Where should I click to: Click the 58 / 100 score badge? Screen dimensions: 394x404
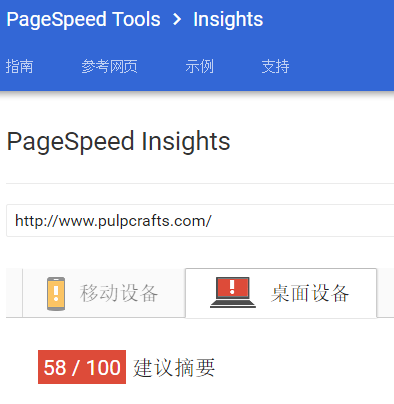pos(82,367)
